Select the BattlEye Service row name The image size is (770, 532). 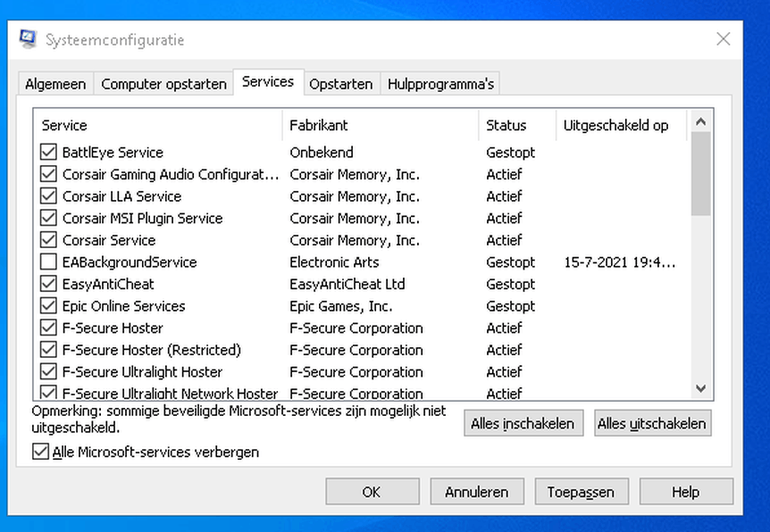tap(113, 153)
